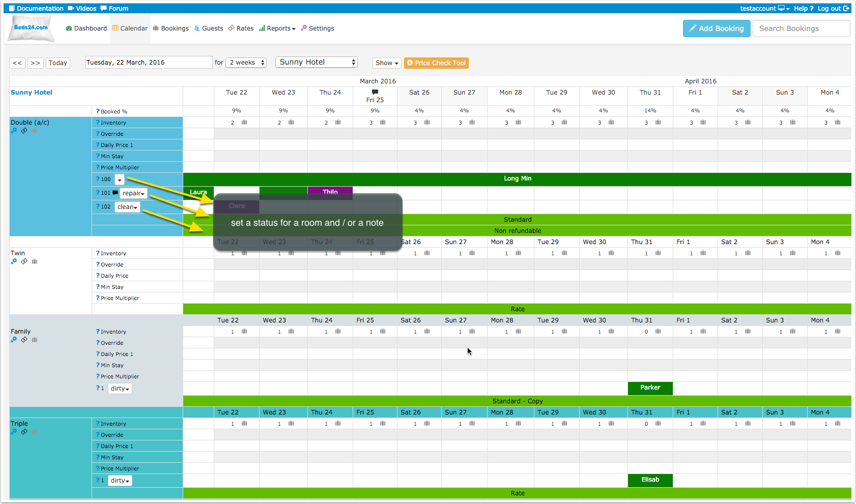This screenshot has height=504, width=856.
Task: Click the note bubble beside room 101
Action: click(115, 193)
